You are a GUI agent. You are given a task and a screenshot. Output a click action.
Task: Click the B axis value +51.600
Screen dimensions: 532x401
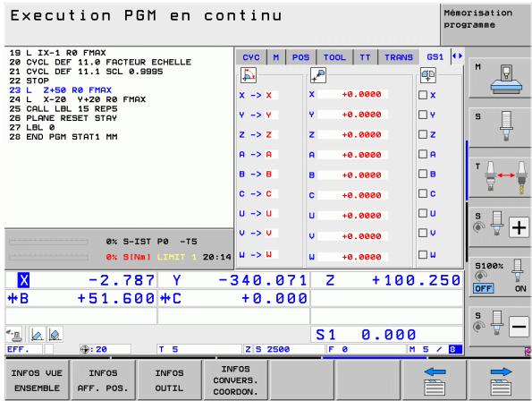pos(116,298)
